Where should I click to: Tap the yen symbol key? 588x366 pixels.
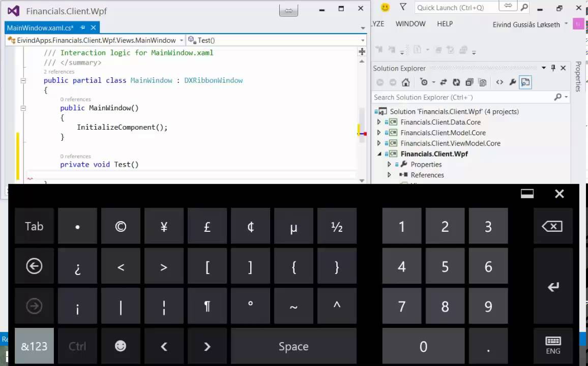pyautogui.click(x=164, y=226)
